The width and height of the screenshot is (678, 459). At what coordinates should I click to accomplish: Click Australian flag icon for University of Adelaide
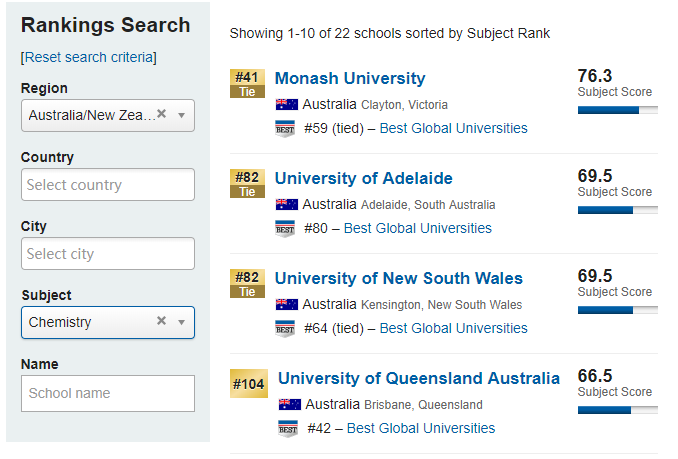(x=287, y=204)
